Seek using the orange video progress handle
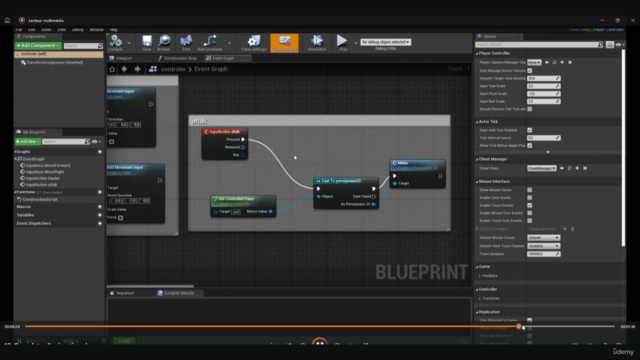Screen dimensions: 640x360 pos(519,326)
